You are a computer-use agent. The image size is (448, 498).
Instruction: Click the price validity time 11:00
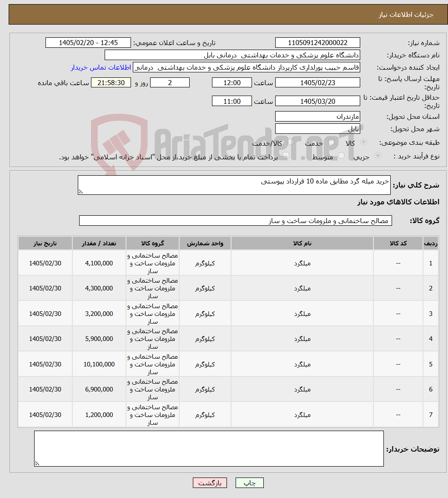click(x=232, y=101)
